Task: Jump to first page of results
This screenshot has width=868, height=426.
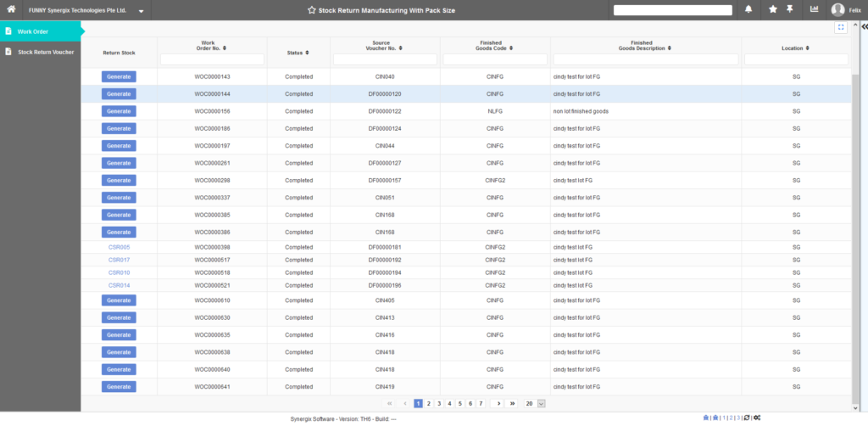Action: pyautogui.click(x=390, y=403)
